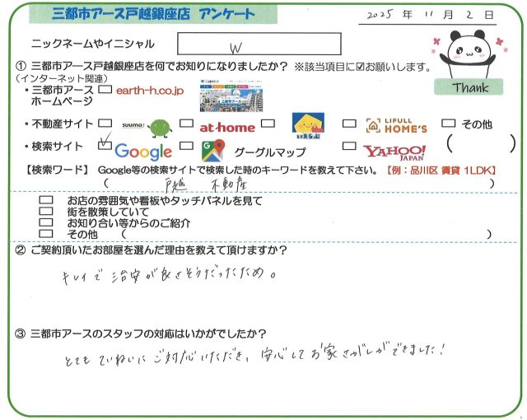Click the green Thank label

469,87
